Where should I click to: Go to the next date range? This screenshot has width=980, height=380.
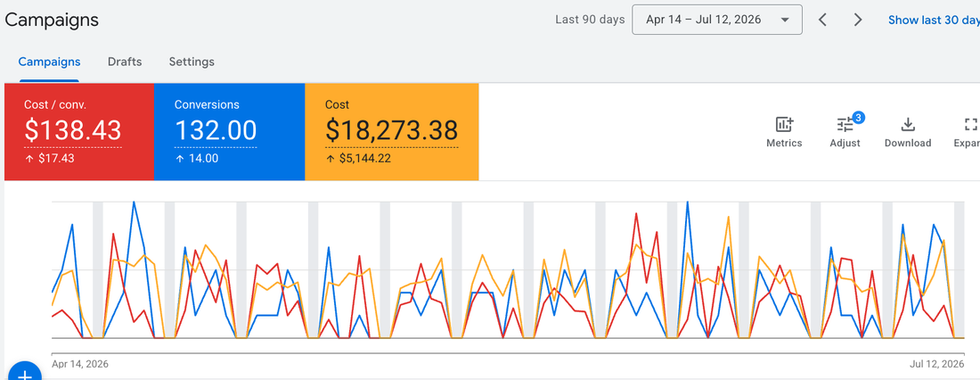click(x=858, y=20)
